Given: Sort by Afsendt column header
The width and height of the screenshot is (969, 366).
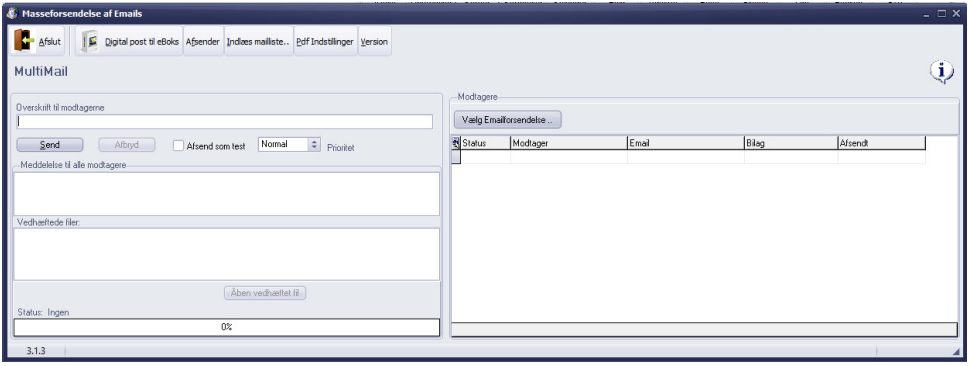Looking at the screenshot, I should 882,143.
